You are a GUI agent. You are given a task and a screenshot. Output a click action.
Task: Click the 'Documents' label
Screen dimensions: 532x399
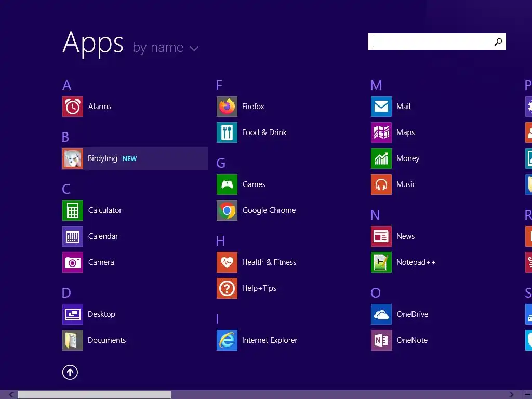click(x=107, y=340)
